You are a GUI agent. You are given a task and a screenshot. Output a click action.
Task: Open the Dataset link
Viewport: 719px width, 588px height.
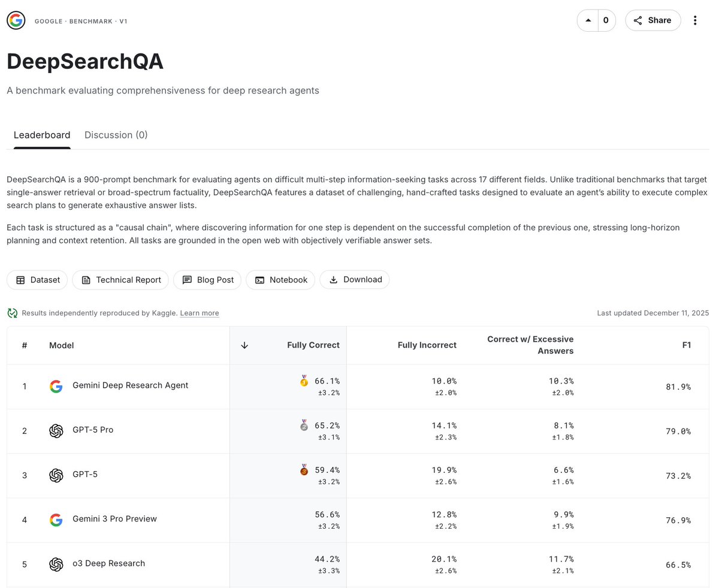pos(38,280)
